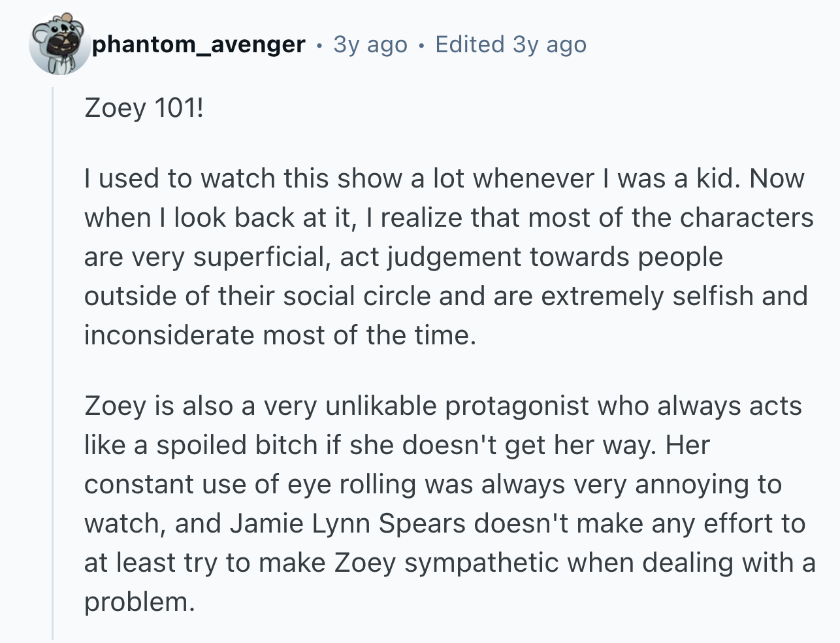840x643 pixels.
Task: Click the word 'selfish' in the comment
Action: click(713, 296)
